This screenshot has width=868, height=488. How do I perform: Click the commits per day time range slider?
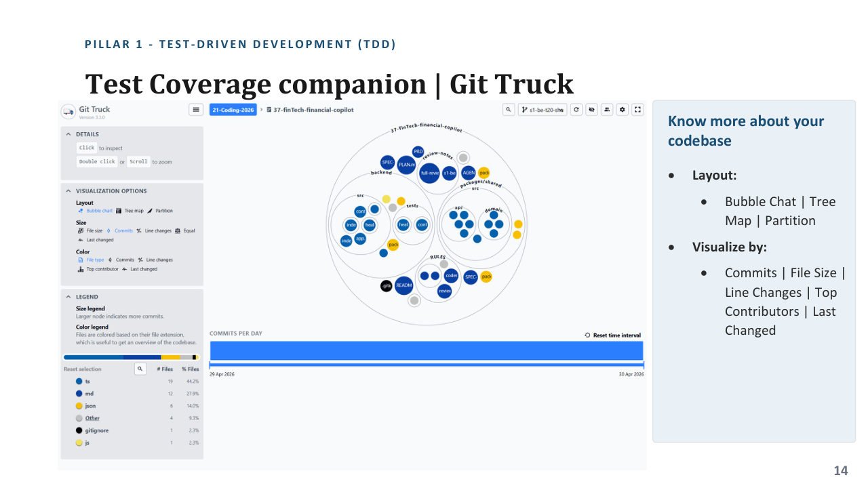(x=427, y=365)
